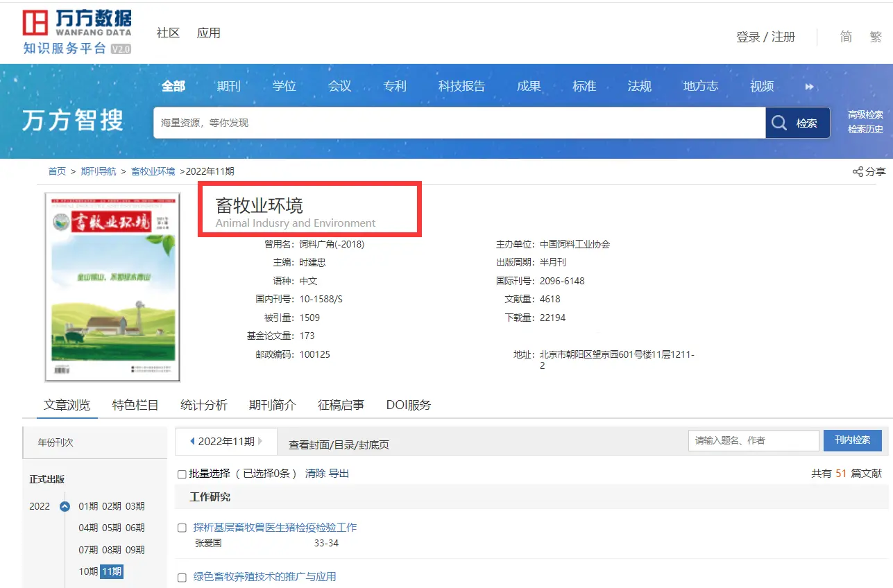The width and height of the screenshot is (893, 588).
Task: Open the 期刊简介 tab
Action: pyautogui.click(x=273, y=405)
